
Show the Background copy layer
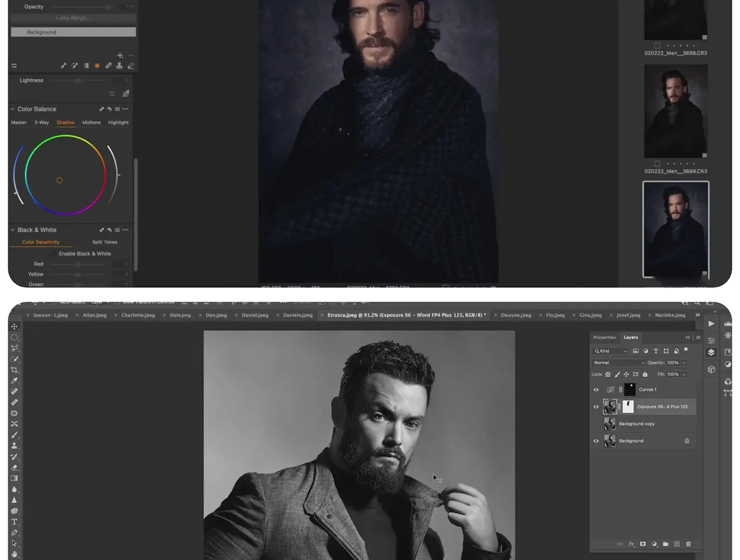[x=596, y=424]
